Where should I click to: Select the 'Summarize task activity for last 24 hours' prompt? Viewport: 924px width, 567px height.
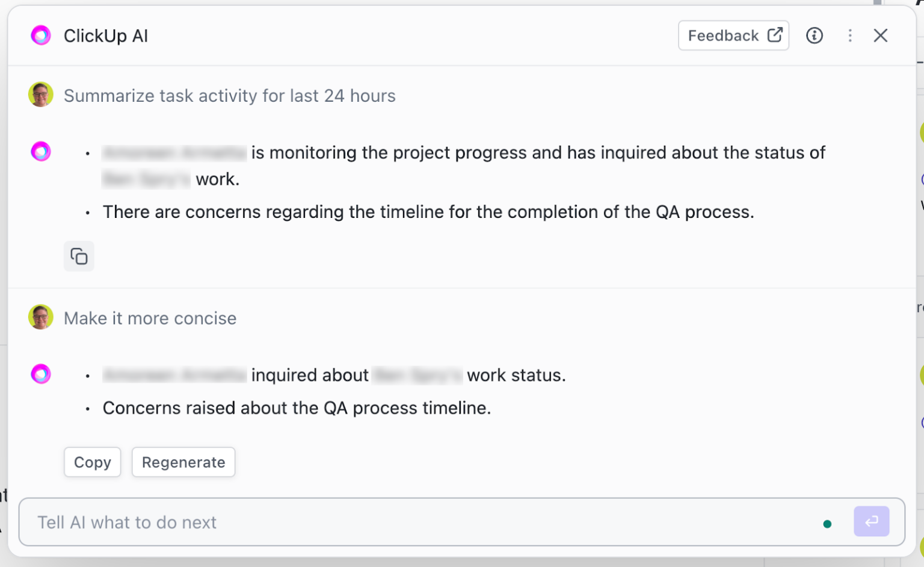click(230, 95)
